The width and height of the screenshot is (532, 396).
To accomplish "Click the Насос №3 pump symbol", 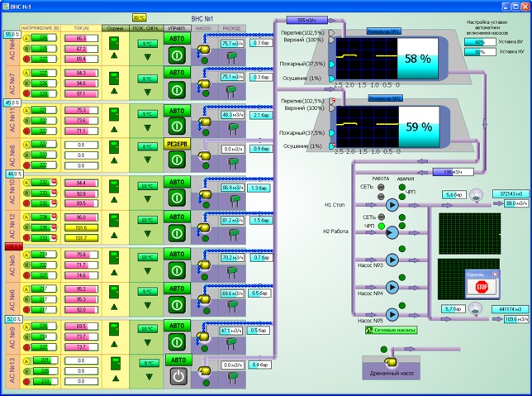I will click(392, 260).
